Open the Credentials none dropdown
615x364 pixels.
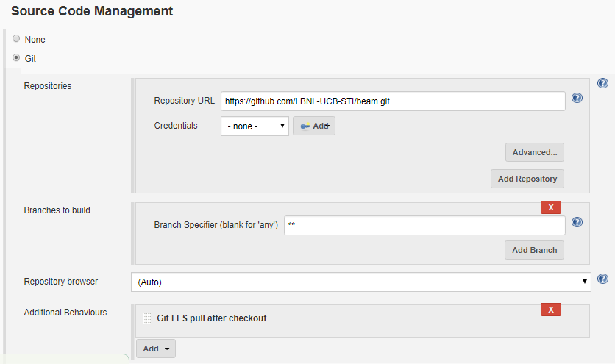click(x=255, y=126)
